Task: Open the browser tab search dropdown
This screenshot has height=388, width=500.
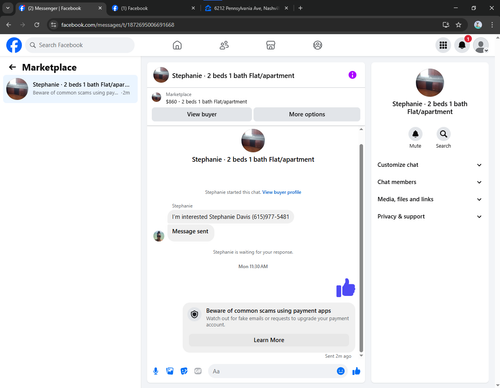Action: coord(8,8)
